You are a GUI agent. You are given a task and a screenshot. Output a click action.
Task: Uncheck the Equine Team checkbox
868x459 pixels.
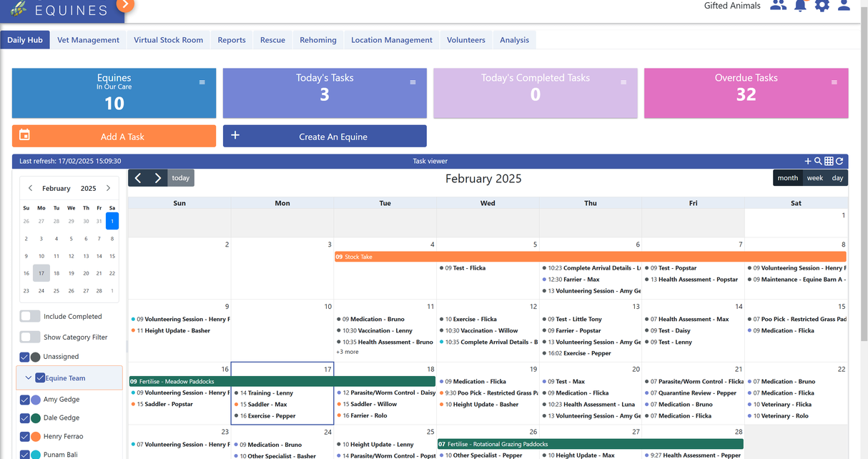pos(40,378)
